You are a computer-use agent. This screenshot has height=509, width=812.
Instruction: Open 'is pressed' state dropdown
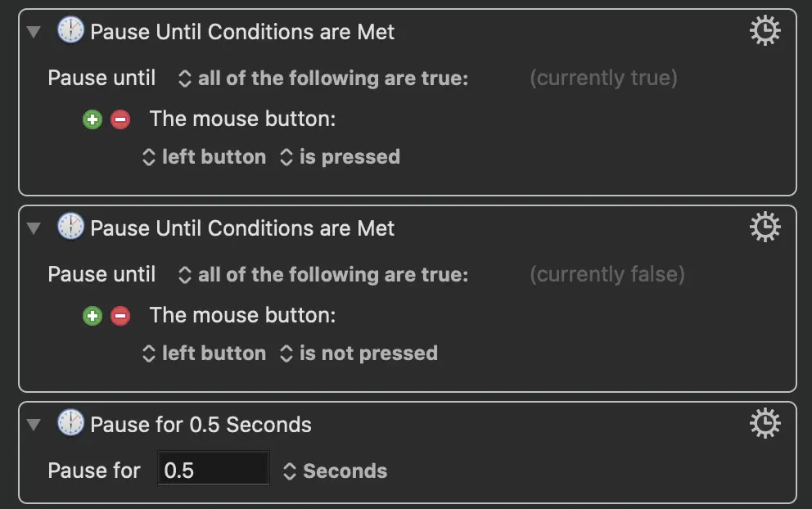tap(340, 157)
